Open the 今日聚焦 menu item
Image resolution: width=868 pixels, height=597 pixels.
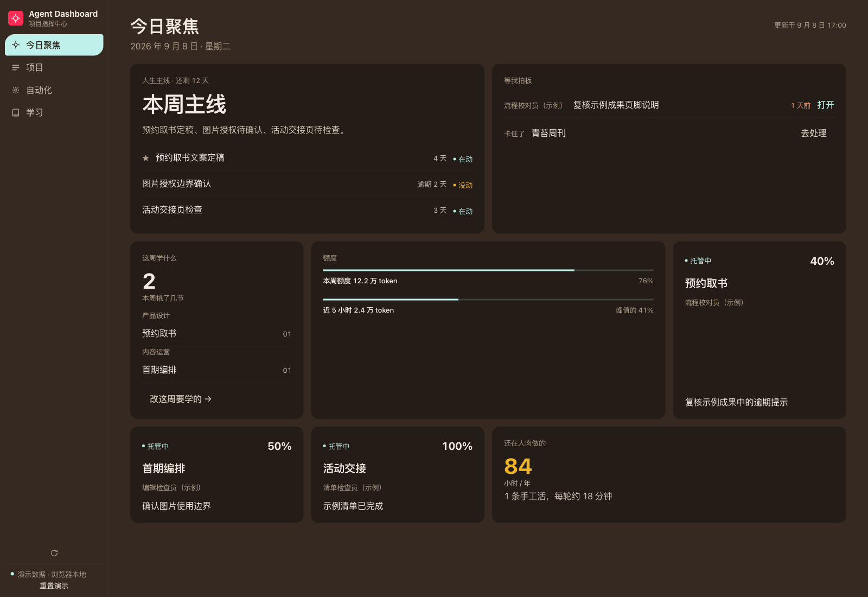(x=54, y=45)
